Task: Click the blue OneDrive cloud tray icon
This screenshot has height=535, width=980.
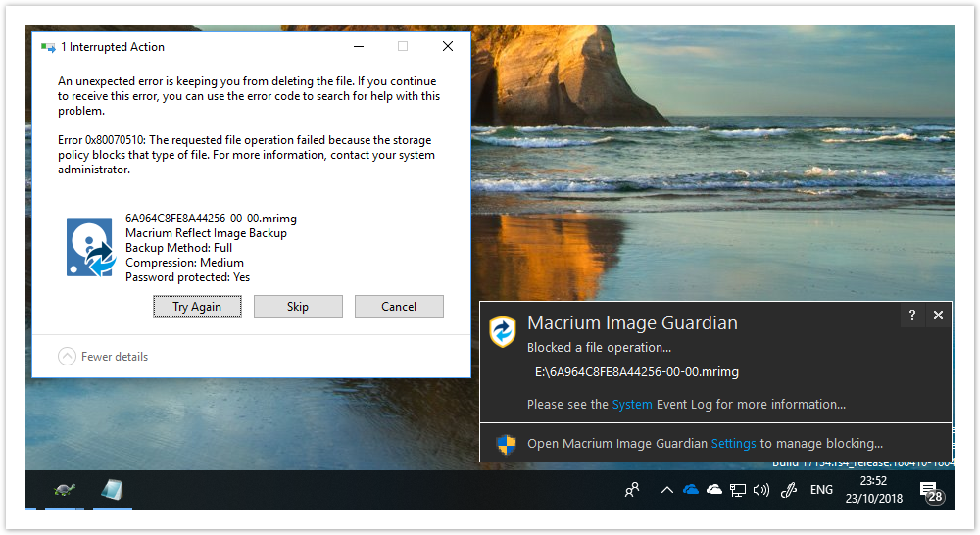Action: (x=691, y=490)
